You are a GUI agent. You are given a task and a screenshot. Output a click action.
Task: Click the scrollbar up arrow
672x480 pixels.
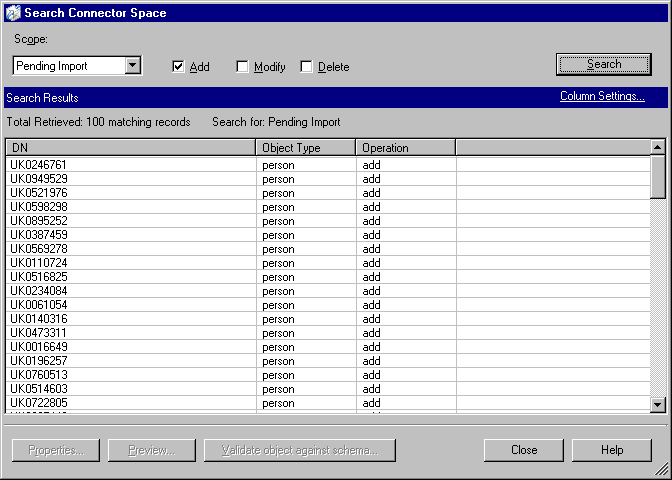(x=657, y=148)
